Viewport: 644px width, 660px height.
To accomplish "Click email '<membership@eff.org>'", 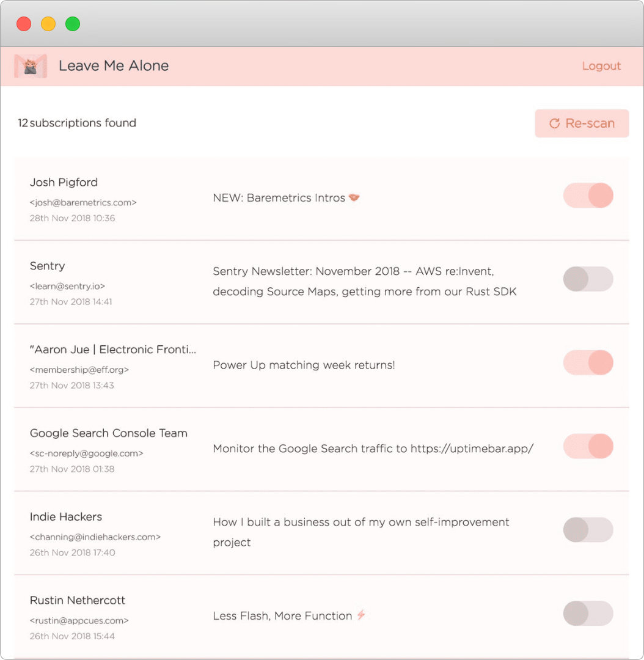I will (79, 370).
